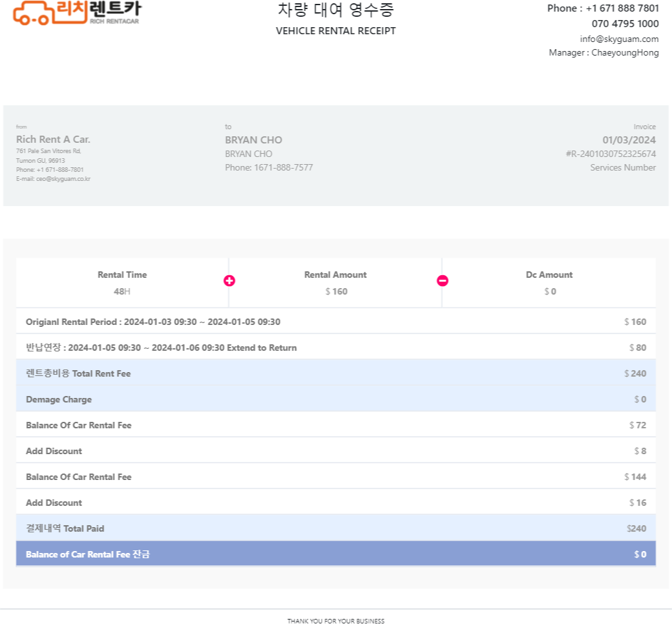Click the invoice date 01/03/2024
This screenshot has height=626, width=672.
[629, 140]
